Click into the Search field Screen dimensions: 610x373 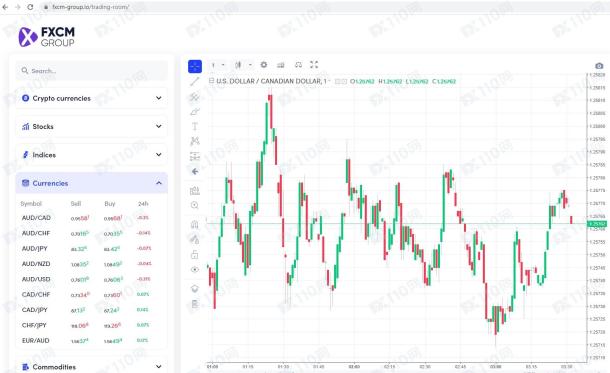click(x=91, y=71)
